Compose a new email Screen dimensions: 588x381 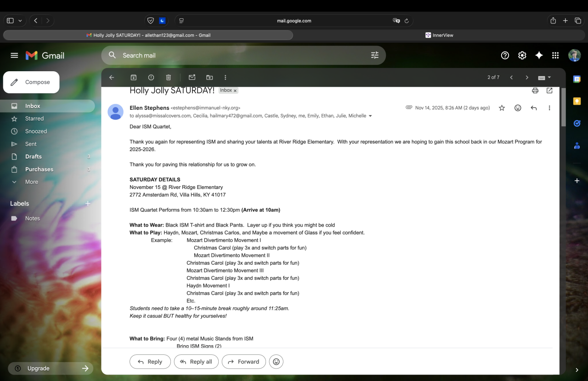[x=31, y=82]
